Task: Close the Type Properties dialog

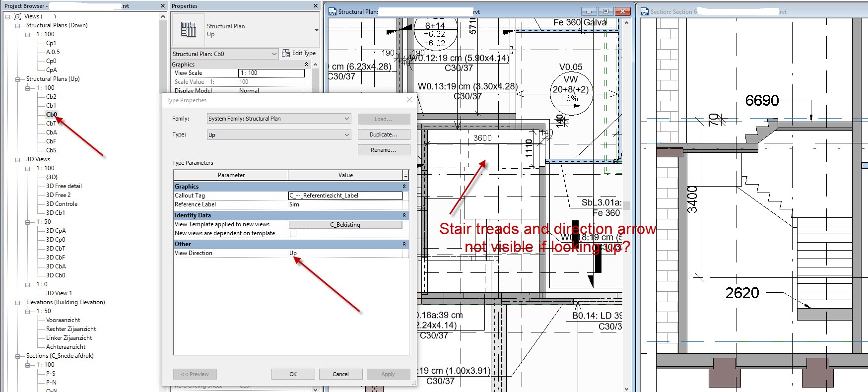Action: 409,100
